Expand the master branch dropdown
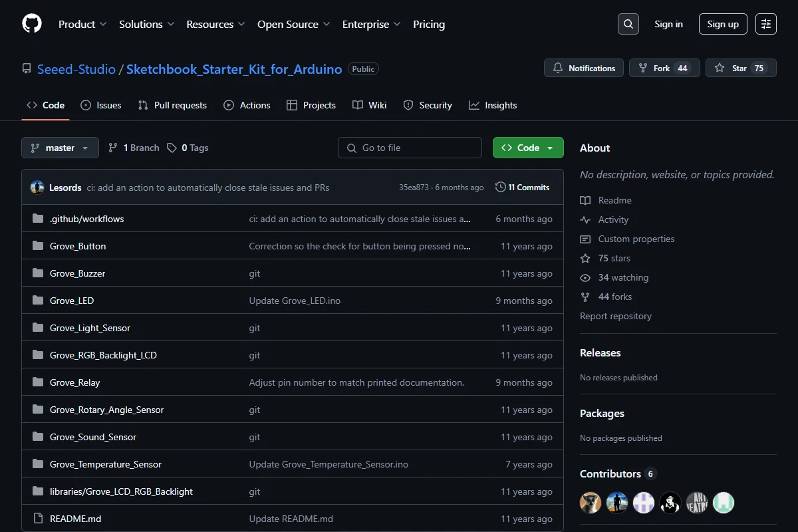Viewport: 798px width, 532px height. (x=60, y=148)
